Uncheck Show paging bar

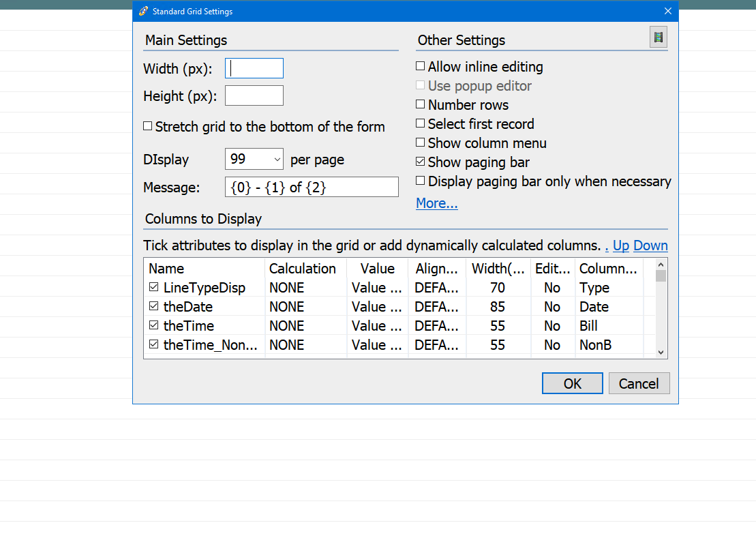pyautogui.click(x=421, y=162)
